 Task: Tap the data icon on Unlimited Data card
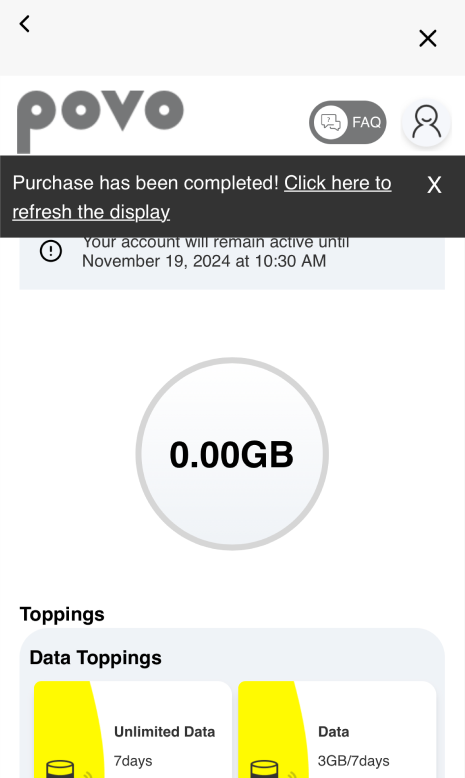pyautogui.click(x=61, y=769)
